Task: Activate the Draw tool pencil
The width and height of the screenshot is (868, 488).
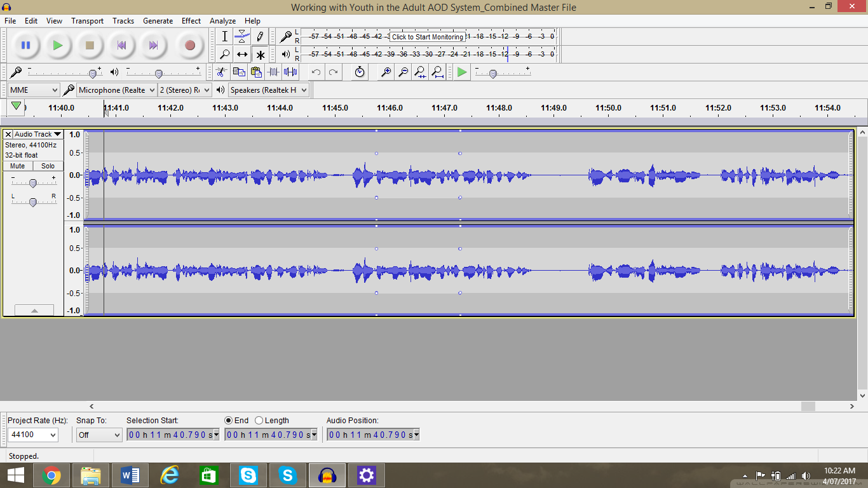Action: 260,36
